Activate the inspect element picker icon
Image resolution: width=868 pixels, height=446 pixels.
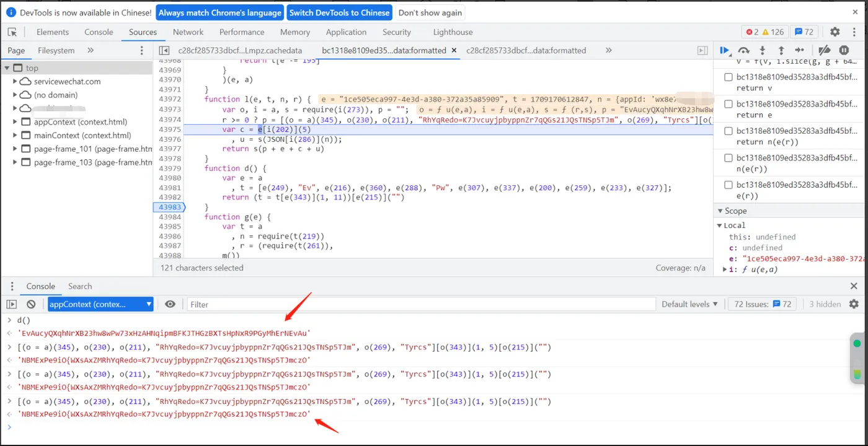coord(12,32)
